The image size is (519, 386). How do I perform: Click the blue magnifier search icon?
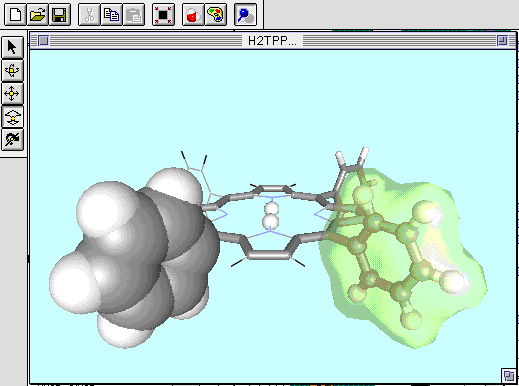(x=246, y=15)
